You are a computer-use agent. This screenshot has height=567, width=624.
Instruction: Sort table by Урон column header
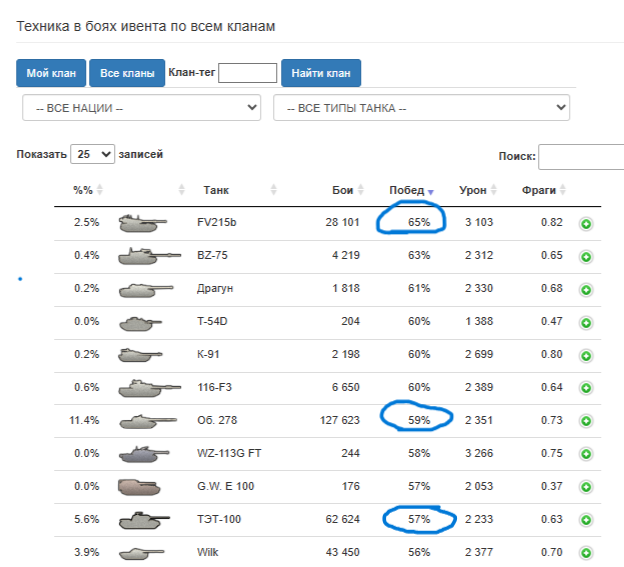point(477,190)
